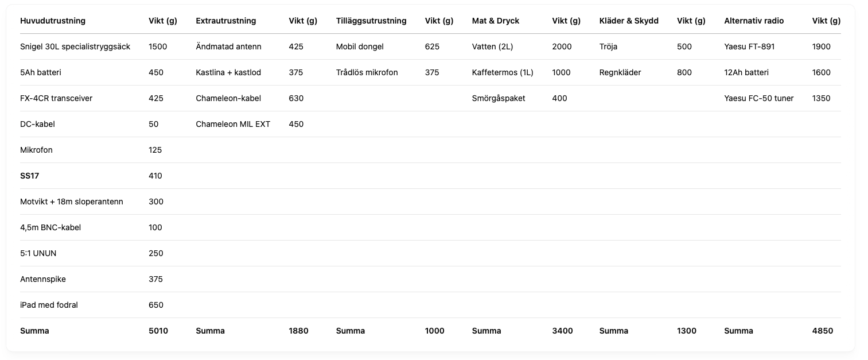This screenshot has width=868, height=360.
Task: Select the iPad med fodral cell
Action: [x=49, y=305]
